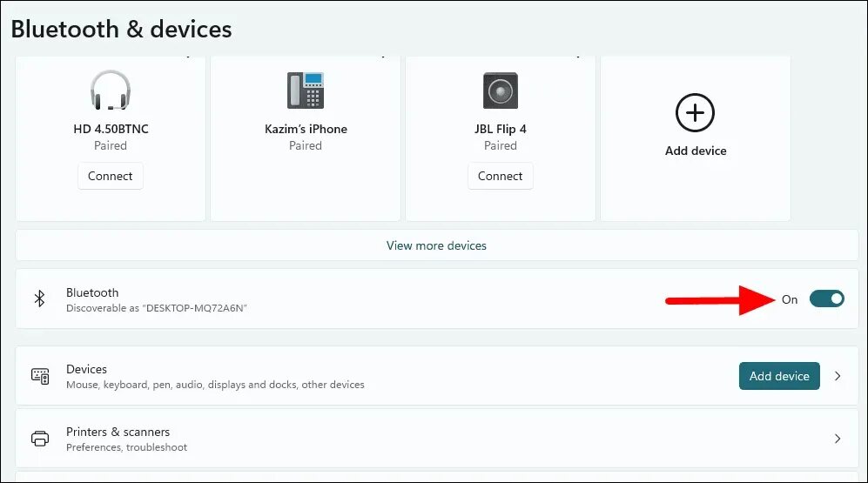The width and height of the screenshot is (868, 483).
Task: Click Paired status under JBL Flip 4
Action: (501, 145)
